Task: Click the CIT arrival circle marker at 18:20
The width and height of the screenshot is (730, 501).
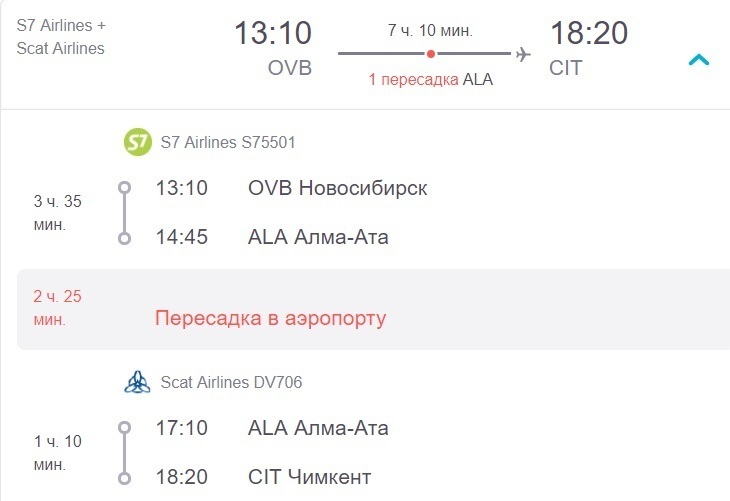Action: click(x=124, y=478)
